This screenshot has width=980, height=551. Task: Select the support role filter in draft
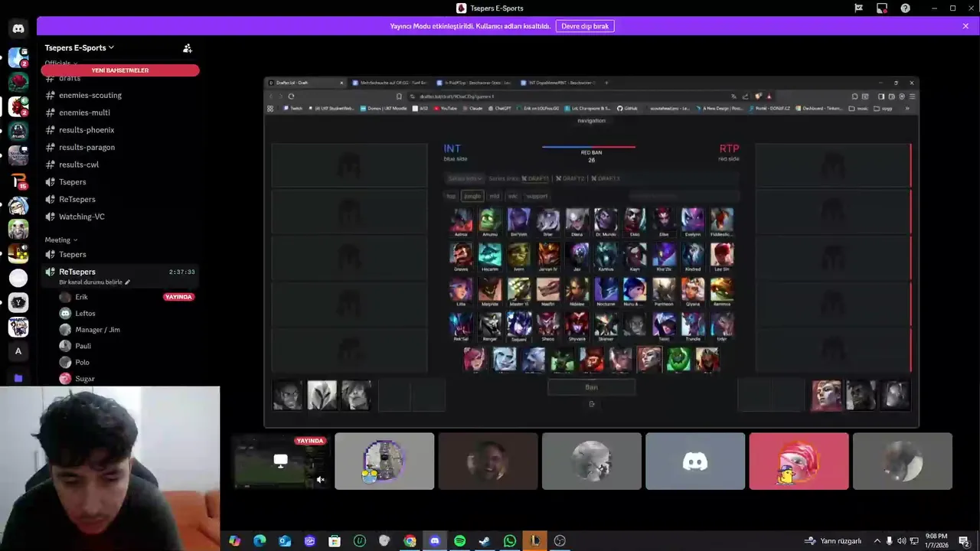point(537,196)
